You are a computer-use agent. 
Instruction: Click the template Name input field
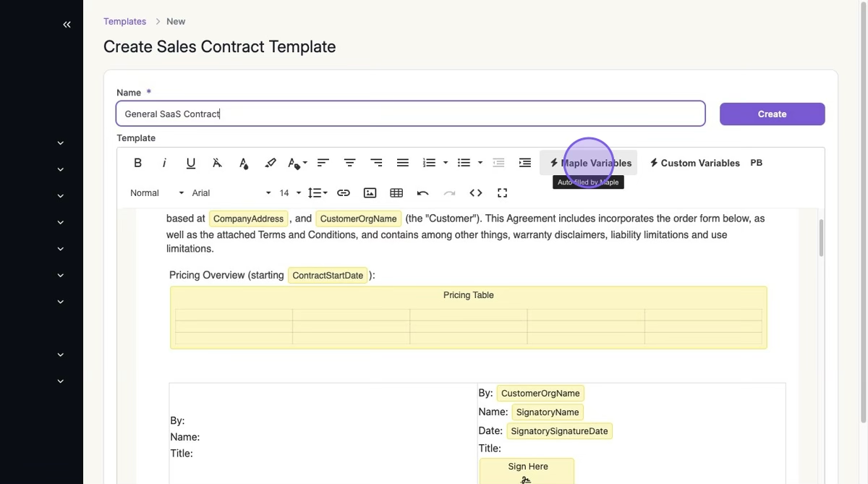tap(410, 114)
